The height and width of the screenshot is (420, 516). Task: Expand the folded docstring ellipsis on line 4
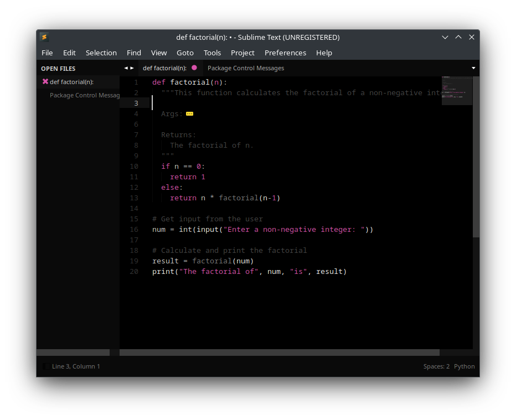click(x=189, y=113)
